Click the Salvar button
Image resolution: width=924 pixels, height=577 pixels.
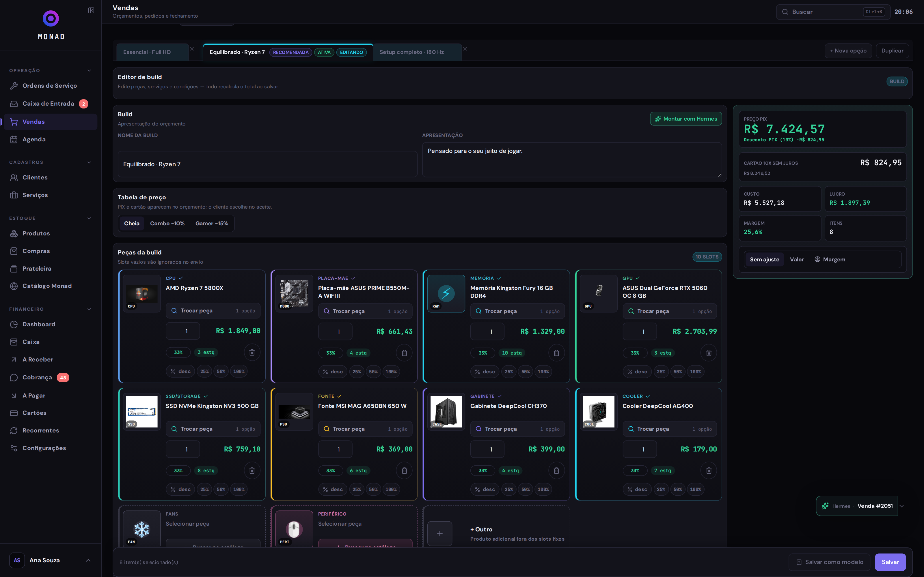(x=890, y=562)
